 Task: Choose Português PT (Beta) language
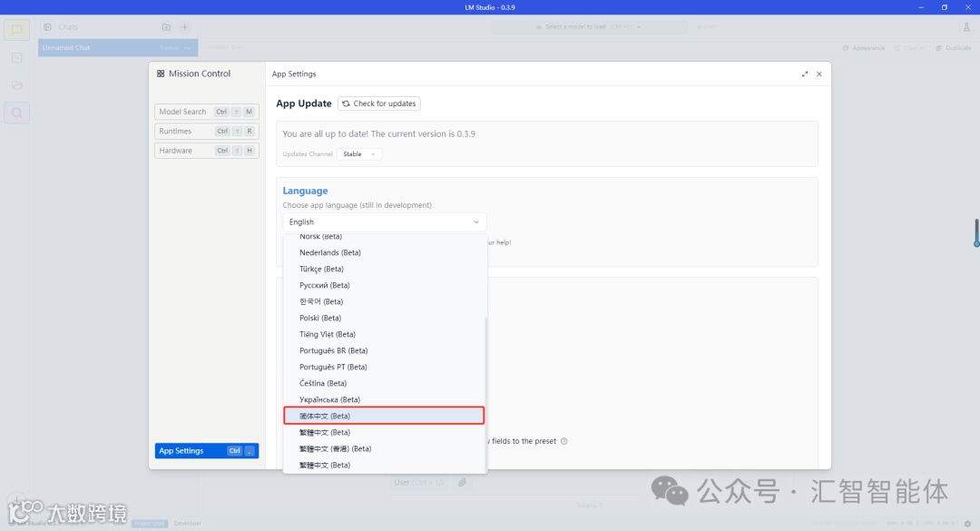pos(385,367)
